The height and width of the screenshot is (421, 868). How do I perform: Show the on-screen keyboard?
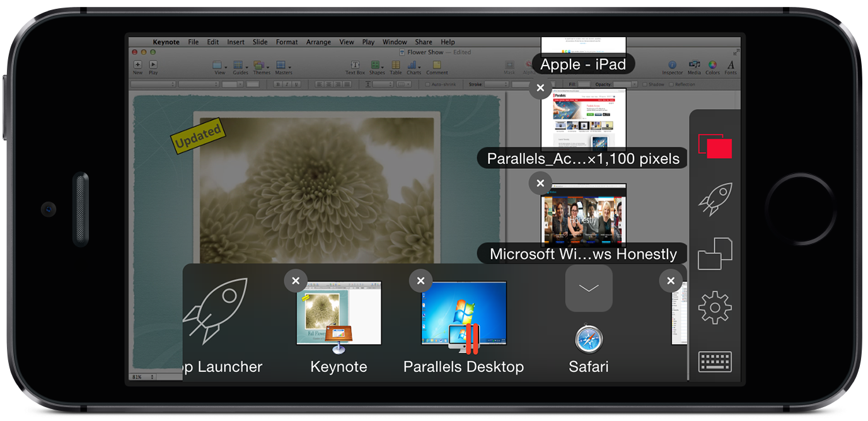coord(715,362)
